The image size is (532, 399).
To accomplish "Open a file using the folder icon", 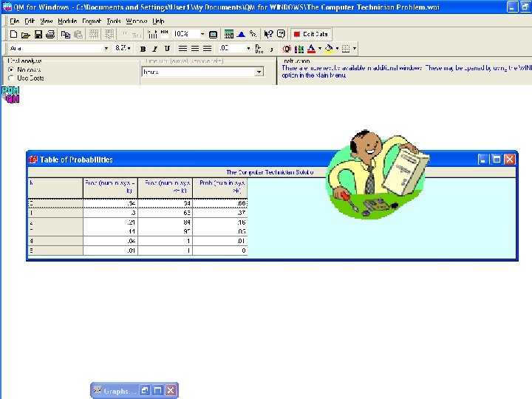I will click(x=25, y=34).
